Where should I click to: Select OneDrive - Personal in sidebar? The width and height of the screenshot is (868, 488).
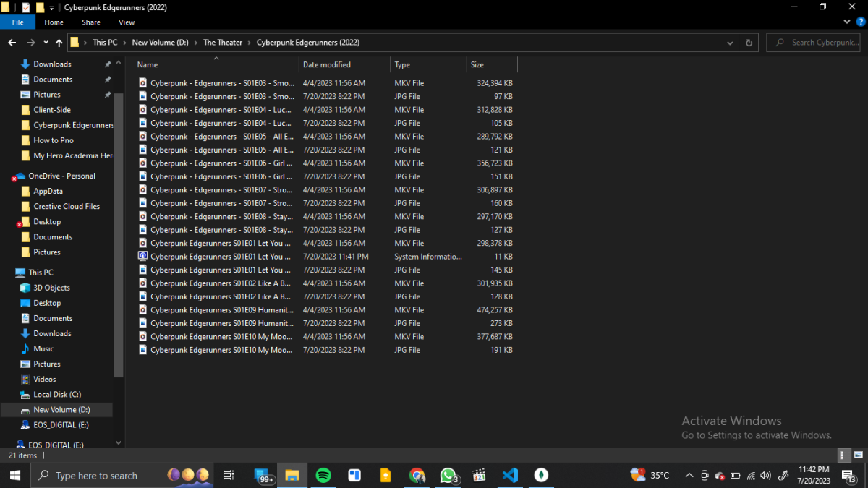pos(61,176)
